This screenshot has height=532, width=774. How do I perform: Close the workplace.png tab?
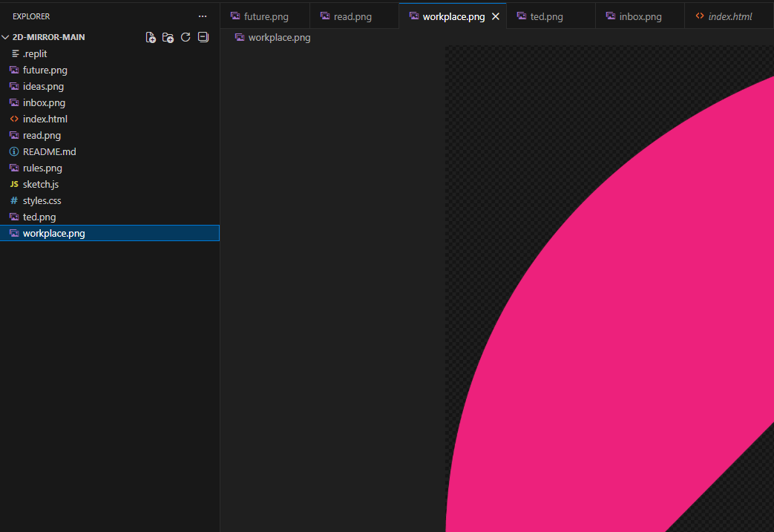pyautogui.click(x=496, y=16)
